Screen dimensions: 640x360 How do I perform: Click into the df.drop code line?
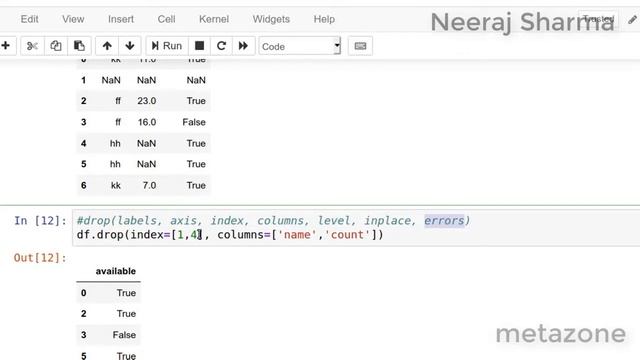click(230, 235)
